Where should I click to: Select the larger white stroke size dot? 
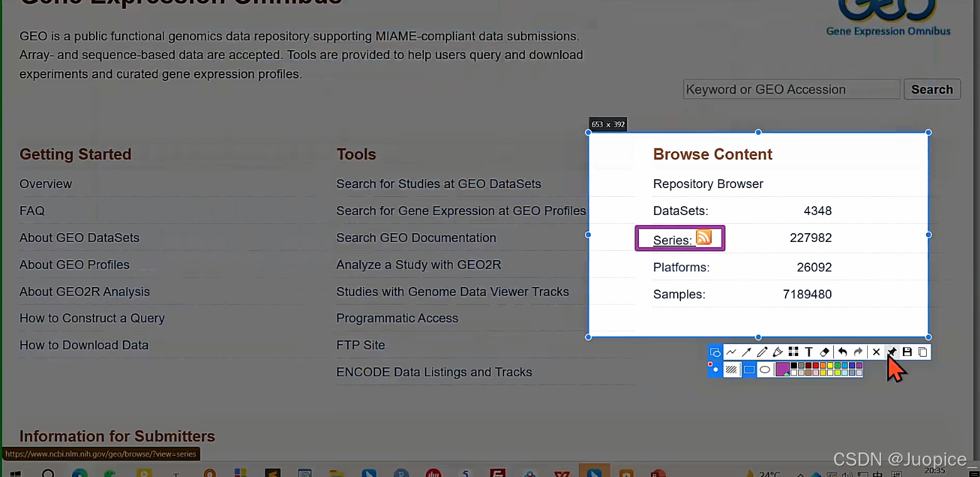click(715, 370)
